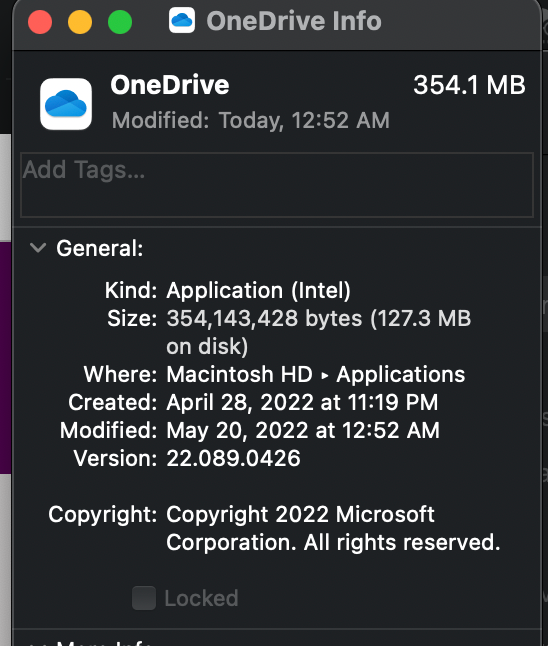Select the Copyright 2022 Microsoft text
This screenshot has width=548, height=646.
click(300, 515)
